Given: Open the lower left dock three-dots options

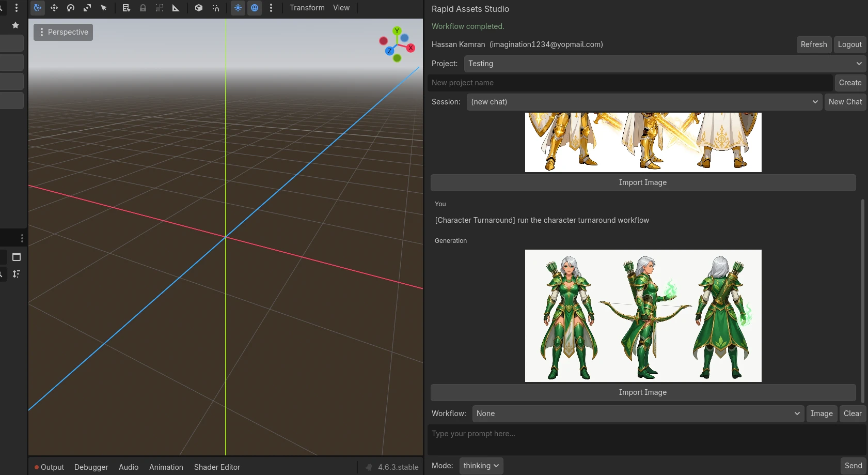Looking at the screenshot, I should tap(22, 238).
